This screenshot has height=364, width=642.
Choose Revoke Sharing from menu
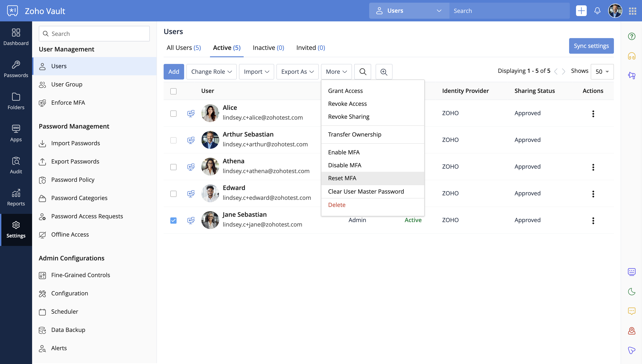click(373, 117)
